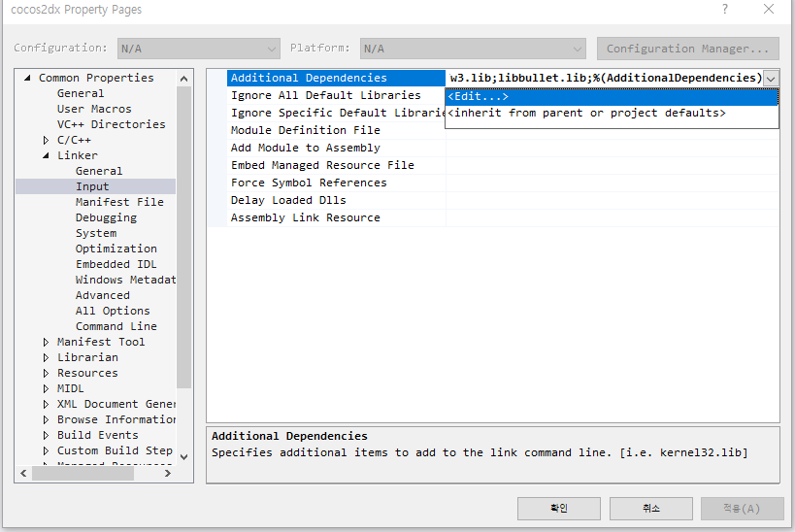Select User Macros in the tree
Image resolution: width=795 pixels, height=532 pixels.
tap(94, 109)
